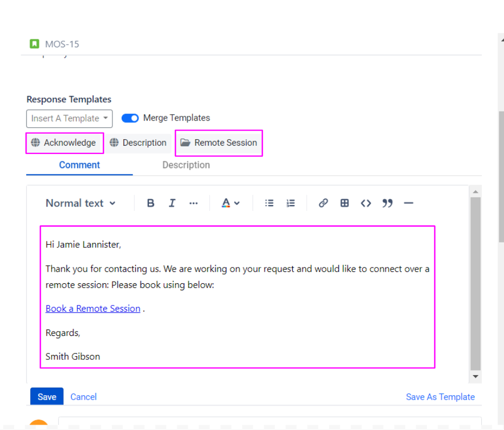Expand the Normal text style dropdown
Screen dimensions: 504x430
(80, 203)
